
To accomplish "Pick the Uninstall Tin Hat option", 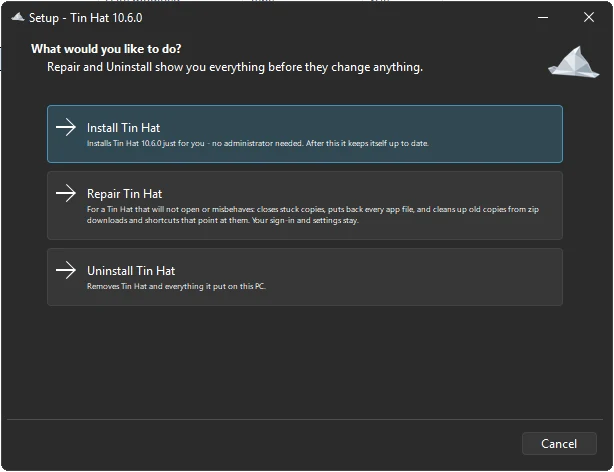I will coord(305,277).
